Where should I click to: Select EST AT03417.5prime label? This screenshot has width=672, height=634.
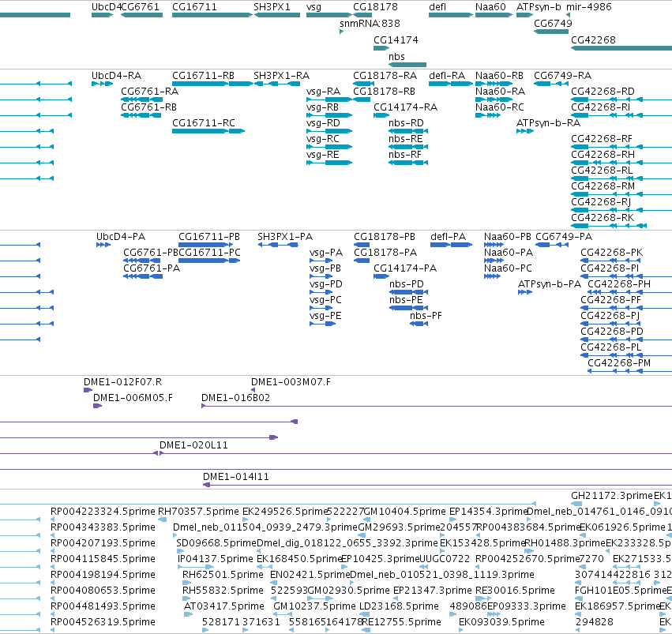[x=223, y=606]
